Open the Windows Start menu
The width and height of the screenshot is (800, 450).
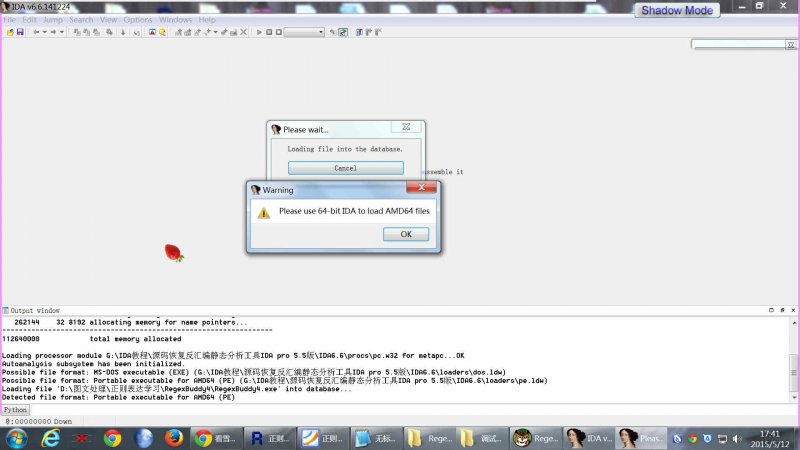pyautogui.click(x=16, y=438)
